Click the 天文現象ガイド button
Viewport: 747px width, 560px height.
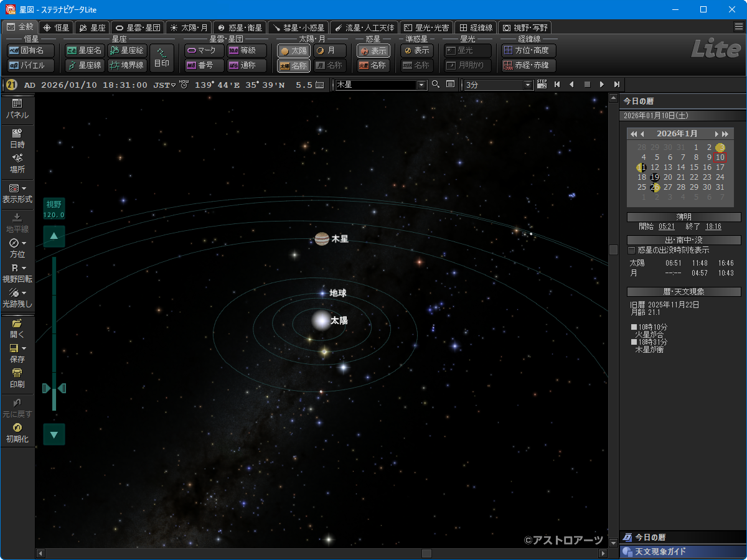tap(682, 552)
